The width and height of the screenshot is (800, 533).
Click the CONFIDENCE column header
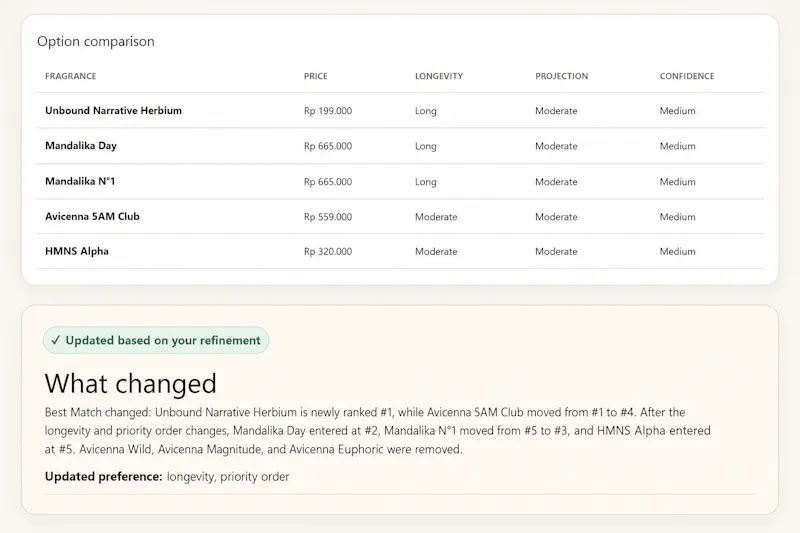pos(687,76)
